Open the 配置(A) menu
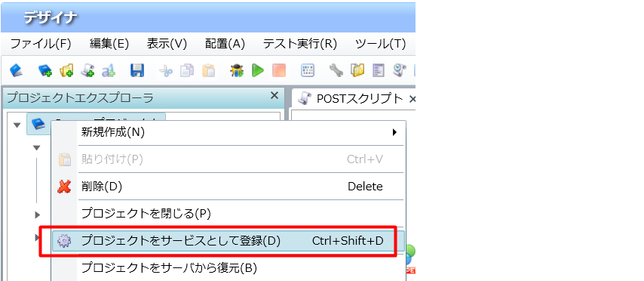The image size is (644, 281). coord(225,44)
